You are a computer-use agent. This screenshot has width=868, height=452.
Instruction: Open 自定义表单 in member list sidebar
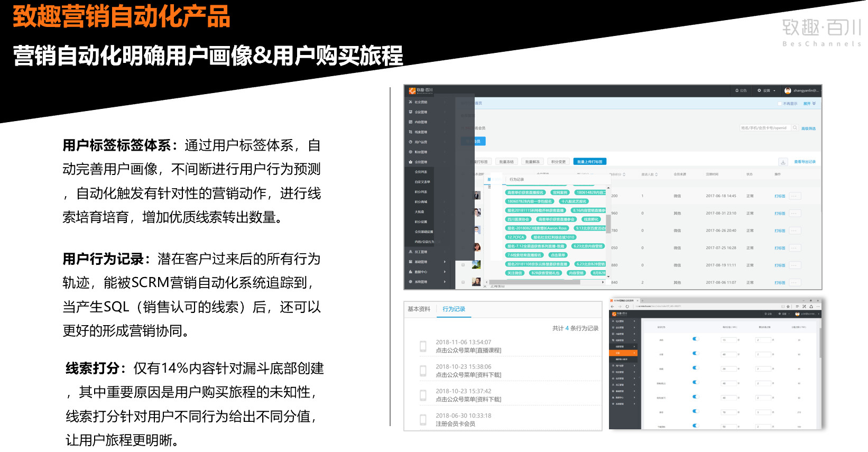pyautogui.click(x=422, y=182)
